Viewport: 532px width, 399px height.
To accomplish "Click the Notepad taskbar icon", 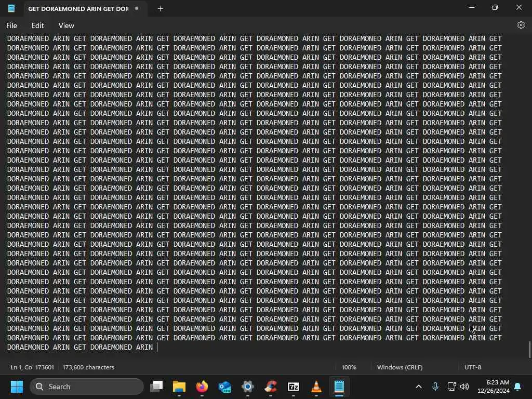I will point(339,387).
